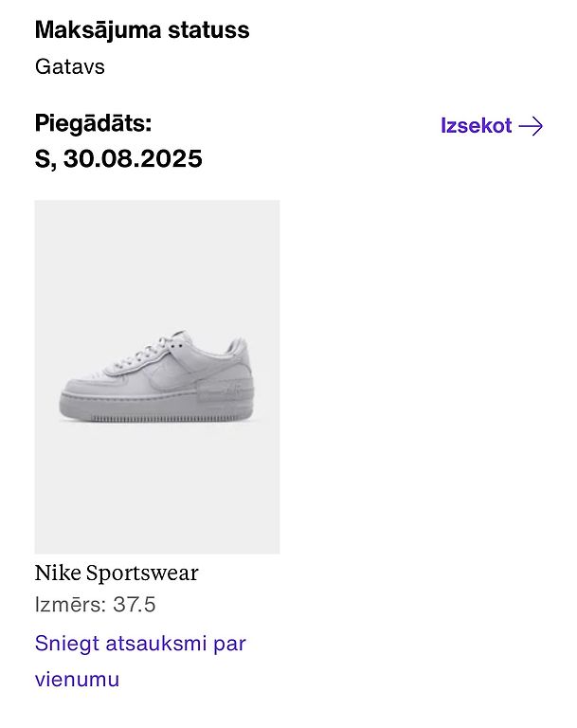This screenshot has height=728, width=577.
Task: Click the Piegādāts delivery label
Action: coord(94,123)
